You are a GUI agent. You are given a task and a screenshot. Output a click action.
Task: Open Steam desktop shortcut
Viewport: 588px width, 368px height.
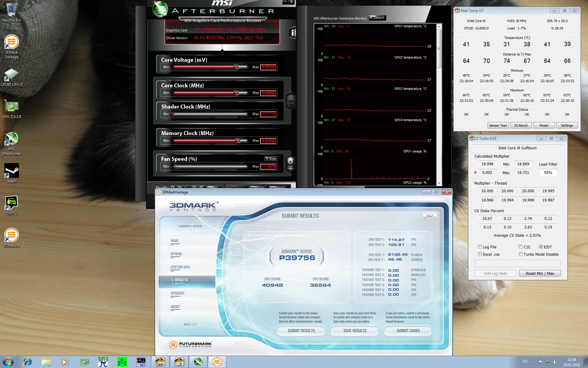pyautogui.click(x=11, y=173)
